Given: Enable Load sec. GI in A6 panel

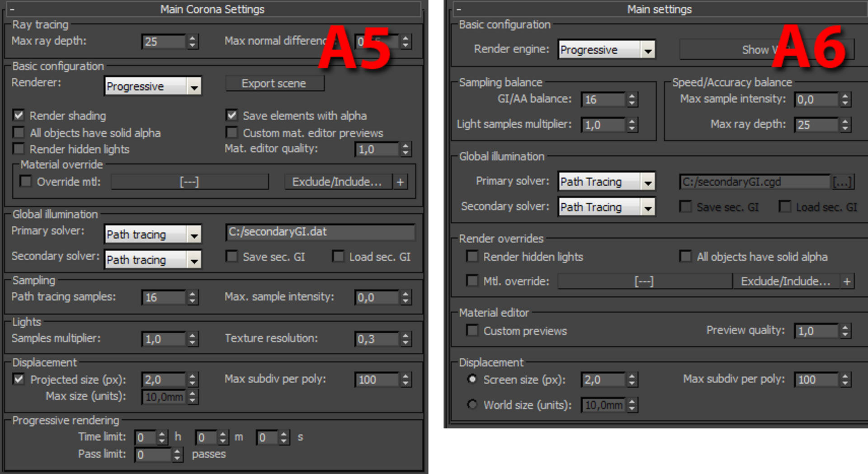Looking at the screenshot, I should click(x=785, y=206).
